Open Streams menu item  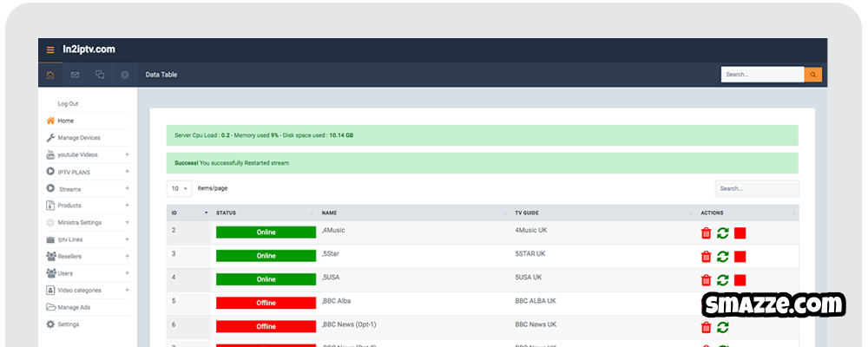pos(69,189)
